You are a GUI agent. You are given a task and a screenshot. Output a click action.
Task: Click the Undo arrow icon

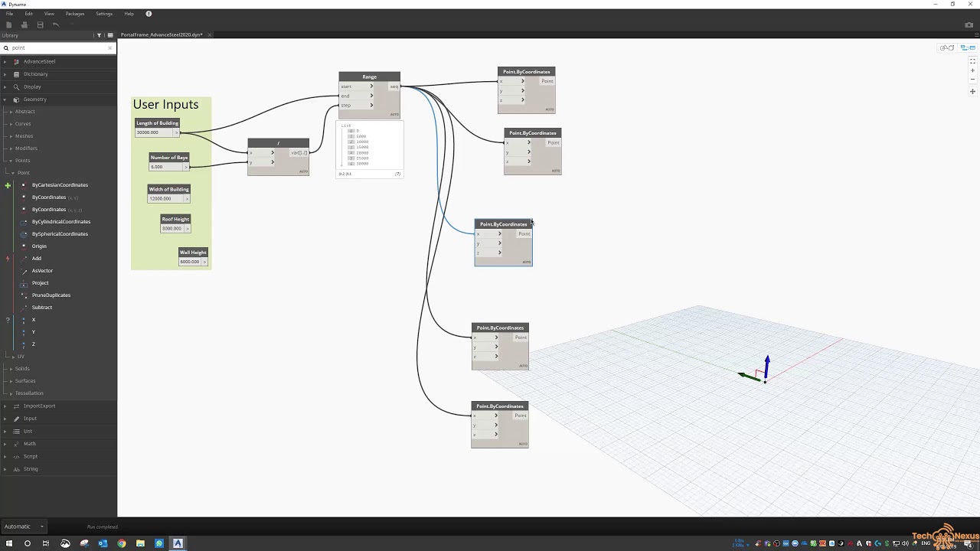(x=56, y=24)
